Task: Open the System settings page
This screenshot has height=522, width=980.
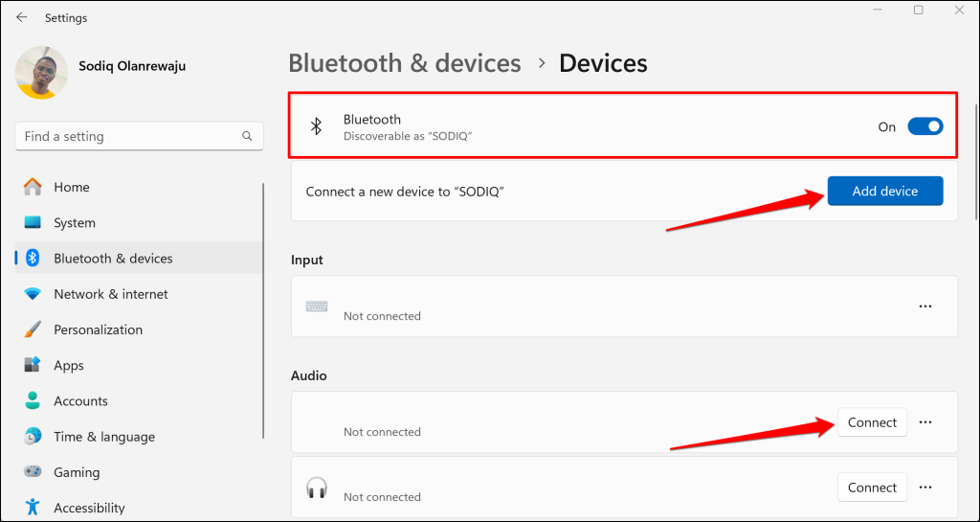Action: 75,223
